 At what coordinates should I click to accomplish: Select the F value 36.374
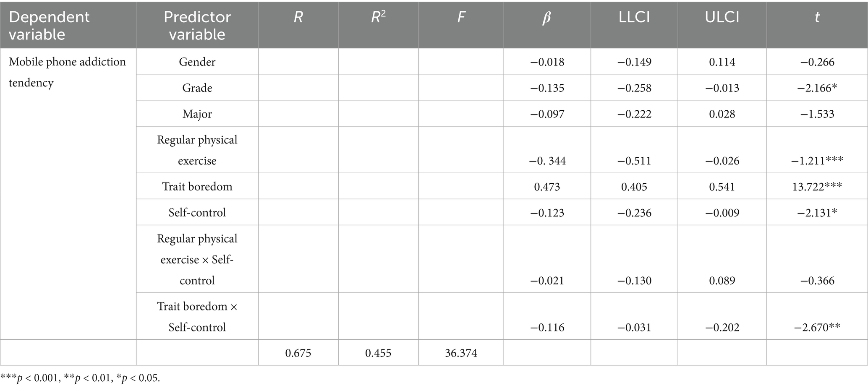click(461, 353)
